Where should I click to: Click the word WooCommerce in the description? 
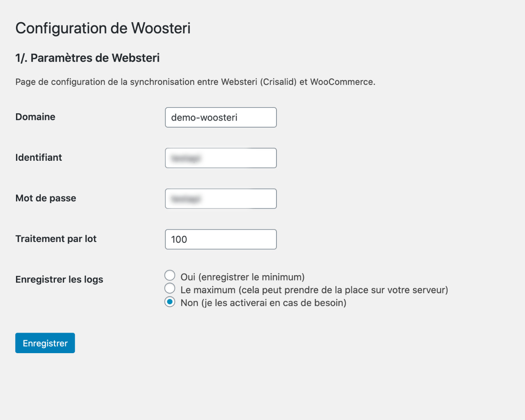342,82
